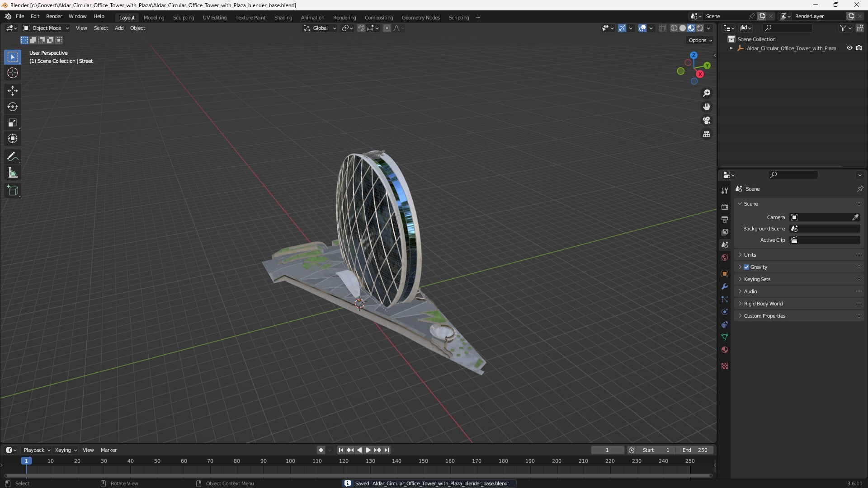Open the Render properties tab
Screen dimensions: 868x488
(725, 206)
